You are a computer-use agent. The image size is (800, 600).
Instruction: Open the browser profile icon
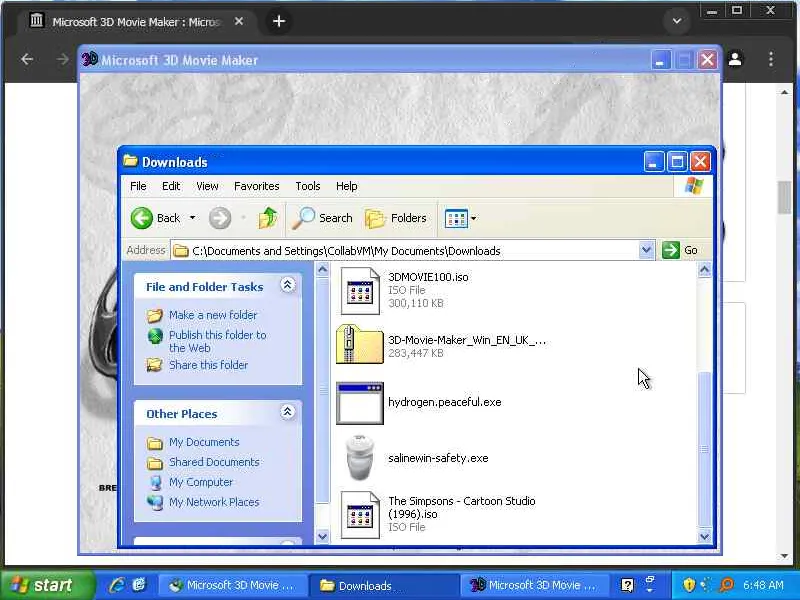[x=735, y=59]
